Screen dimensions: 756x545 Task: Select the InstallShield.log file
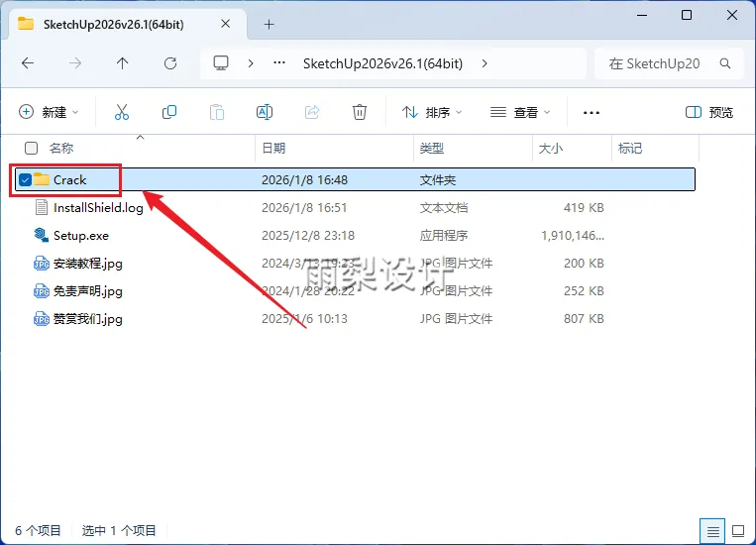tap(98, 208)
